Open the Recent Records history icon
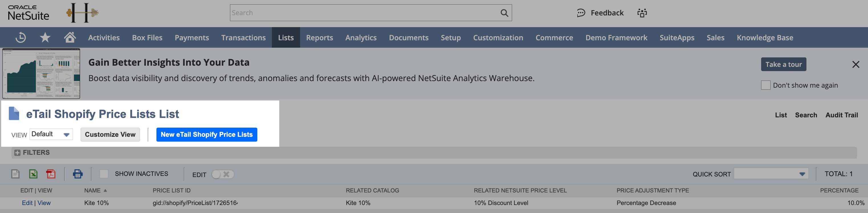 (x=21, y=37)
